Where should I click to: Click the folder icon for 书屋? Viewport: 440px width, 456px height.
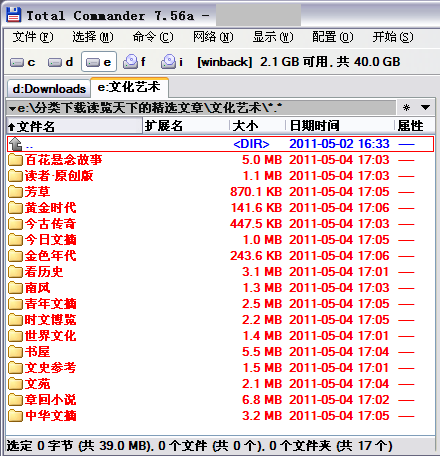[15, 352]
